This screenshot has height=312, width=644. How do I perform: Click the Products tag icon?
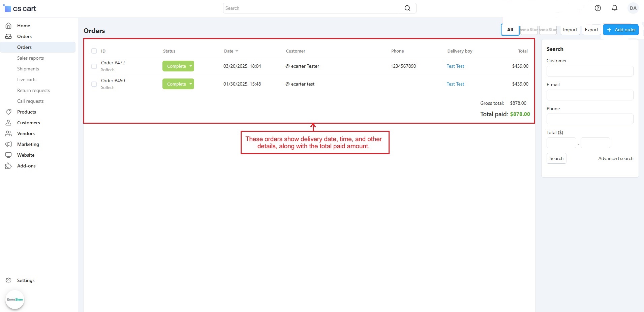point(9,112)
